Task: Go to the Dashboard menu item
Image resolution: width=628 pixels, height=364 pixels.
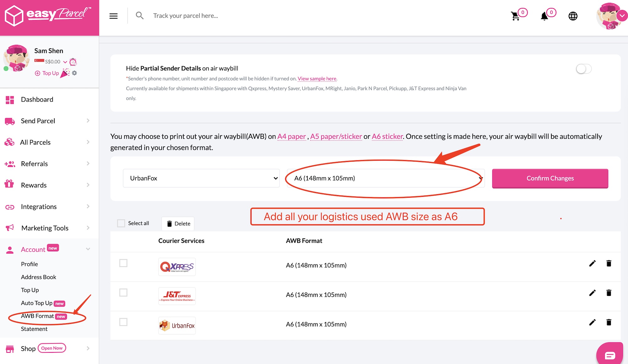Action: [37, 99]
